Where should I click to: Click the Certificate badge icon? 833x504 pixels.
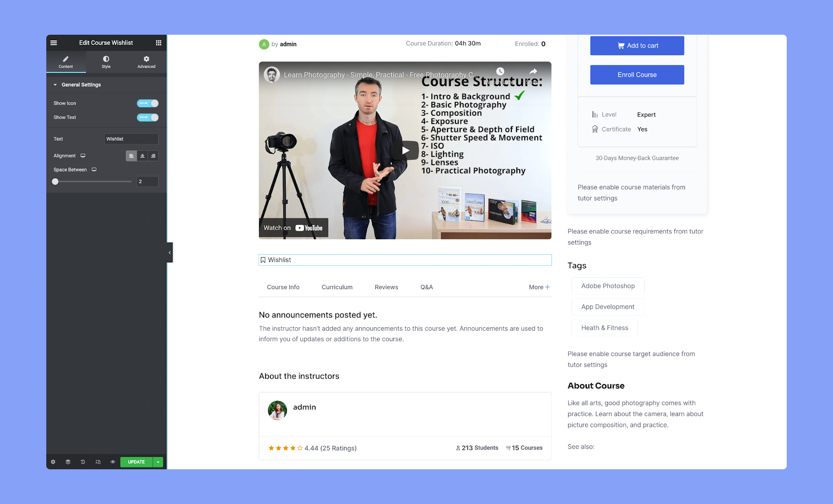(x=595, y=129)
